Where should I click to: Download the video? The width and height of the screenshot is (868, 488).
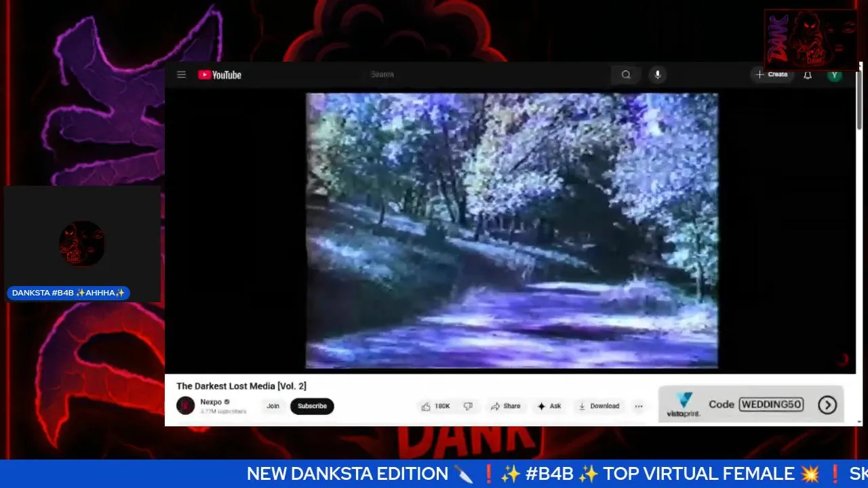pyautogui.click(x=598, y=406)
